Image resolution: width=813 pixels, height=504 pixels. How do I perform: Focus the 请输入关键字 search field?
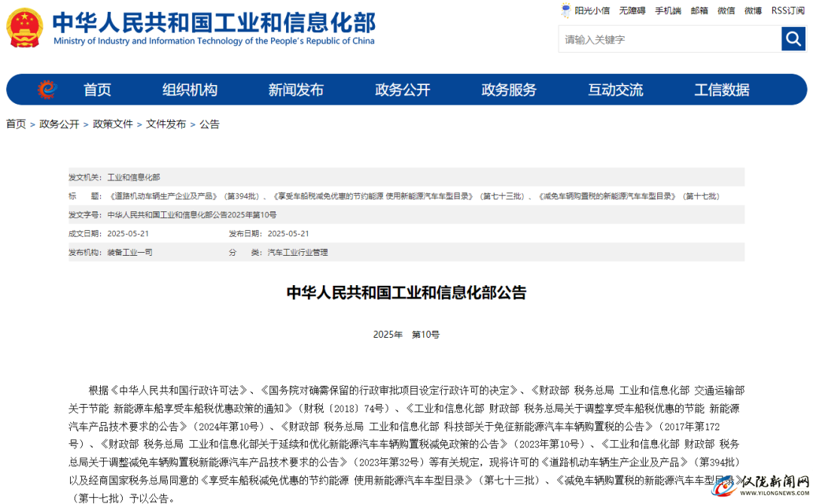coord(670,39)
